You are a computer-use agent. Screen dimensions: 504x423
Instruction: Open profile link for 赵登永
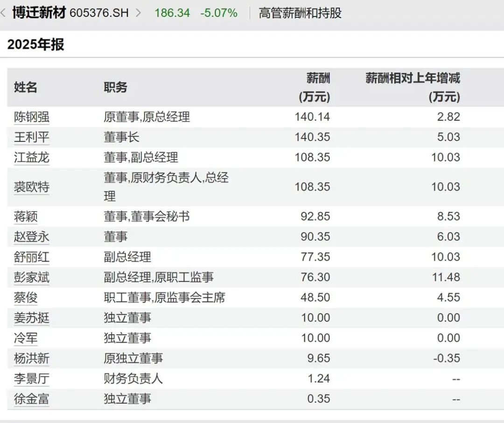[32, 237]
